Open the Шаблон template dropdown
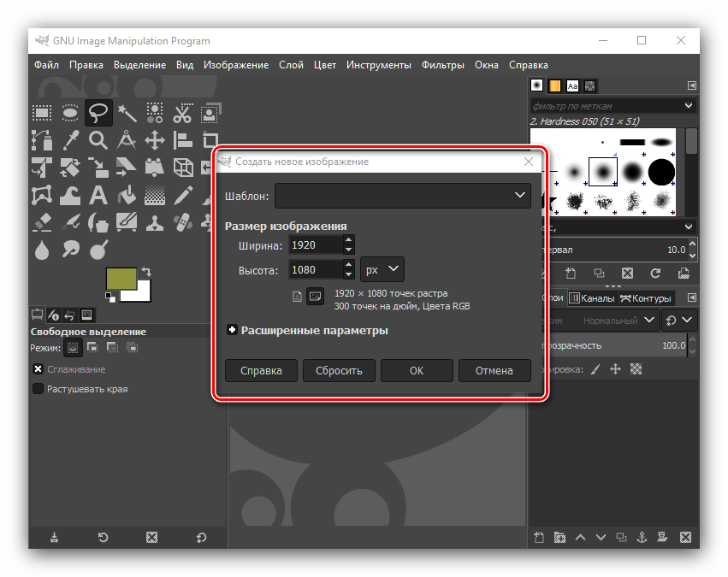The height and width of the screenshot is (577, 728). coord(403,196)
